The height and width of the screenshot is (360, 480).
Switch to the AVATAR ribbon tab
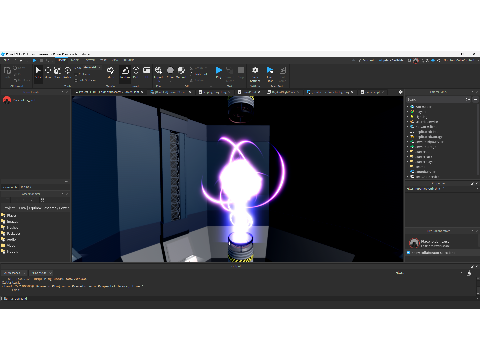click(x=90, y=60)
